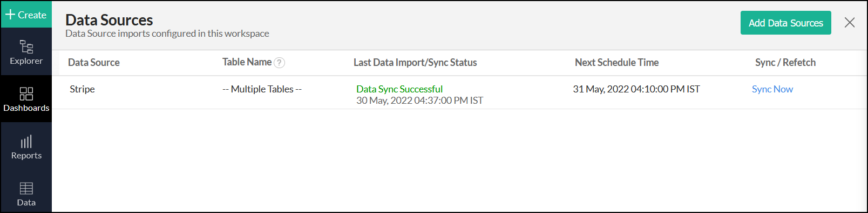
Task: Open the Explorer sidebar icon
Action: [26, 47]
